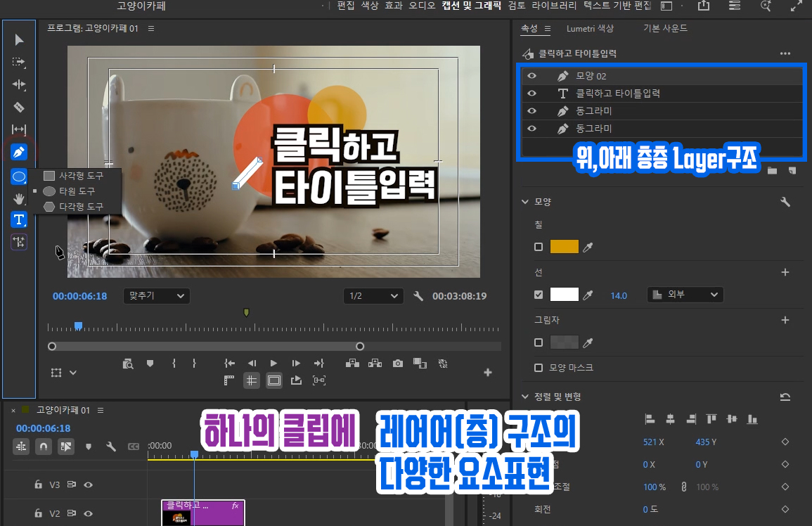The height and width of the screenshot is (526, 812).
Task: Click Export Frame camera icon
Action: pyautogui.click(x=398, y=364)
